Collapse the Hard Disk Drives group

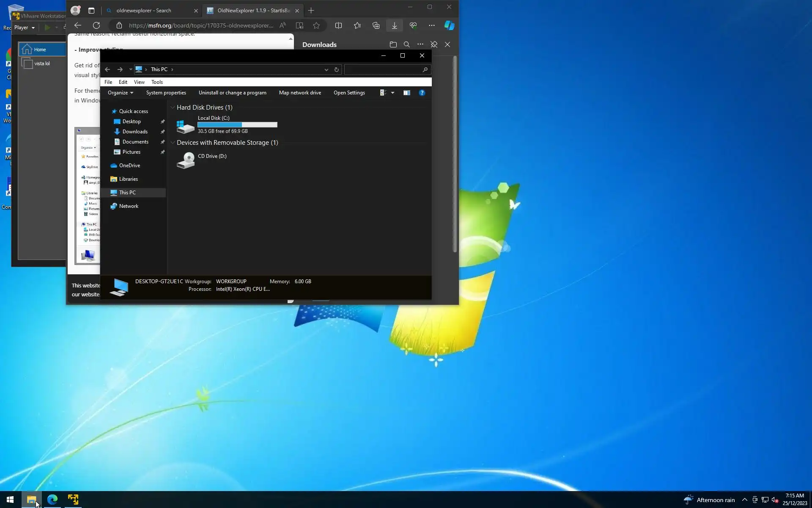[x=173, y=108]
